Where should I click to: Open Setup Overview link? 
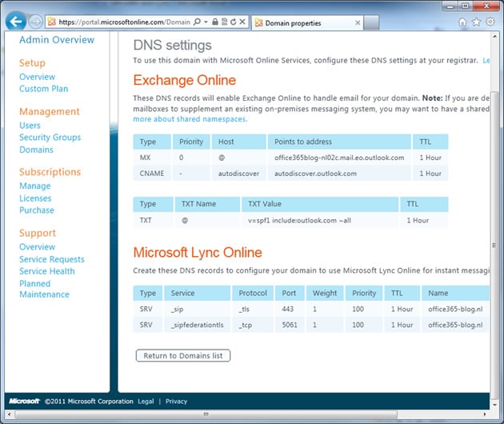(38, 77)
